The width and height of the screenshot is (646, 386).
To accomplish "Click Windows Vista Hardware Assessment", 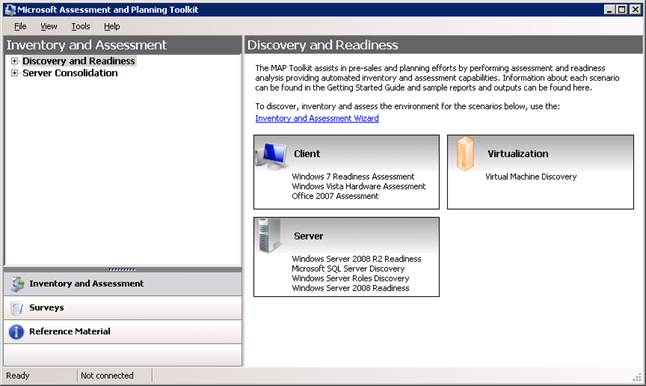I will (x=358, y=187).
